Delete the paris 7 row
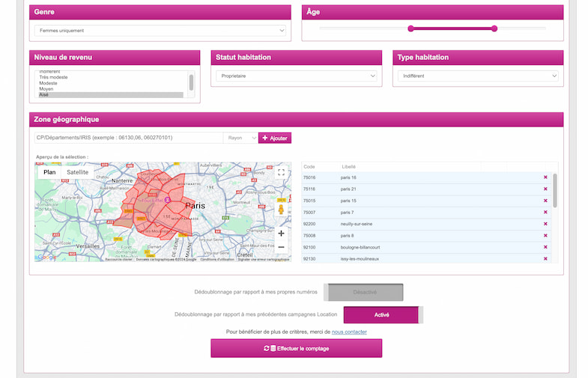The image size is (588, 378). click(545, 212)
